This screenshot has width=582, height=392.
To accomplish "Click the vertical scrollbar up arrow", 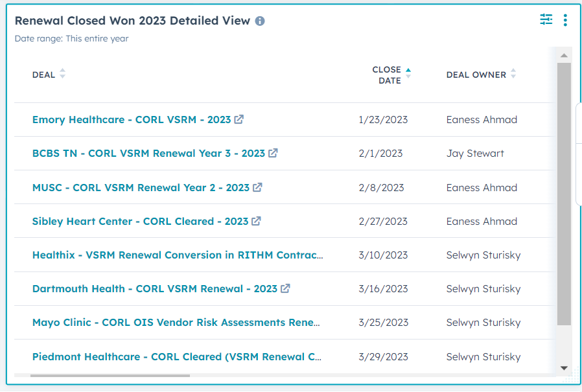I will tap(564, 56).
